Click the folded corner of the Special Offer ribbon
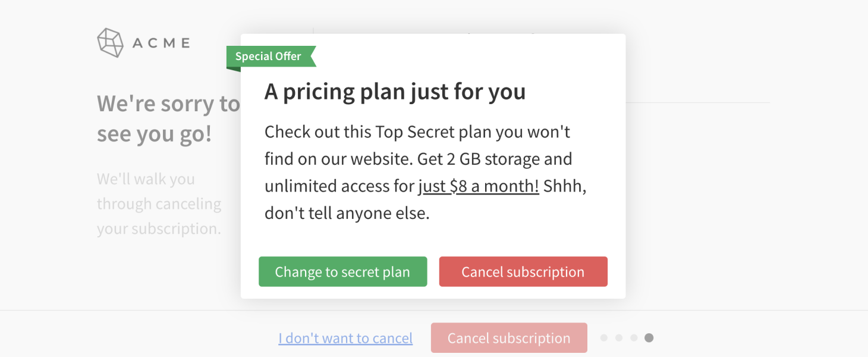The height and width of the screenshot is (357, 868). click(x=233, y=69)
